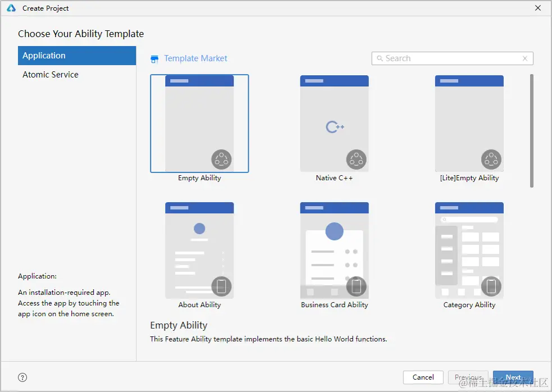The height and width of the screenshot is (392, 552).
Task: Click the DevEco Studio logo in title bar
Action: pyautogui.click(x=11, y=8)
